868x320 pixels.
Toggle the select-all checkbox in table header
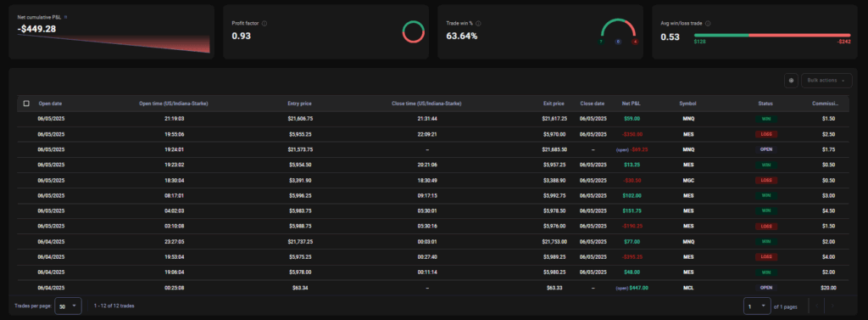click(x=26, y=104)
